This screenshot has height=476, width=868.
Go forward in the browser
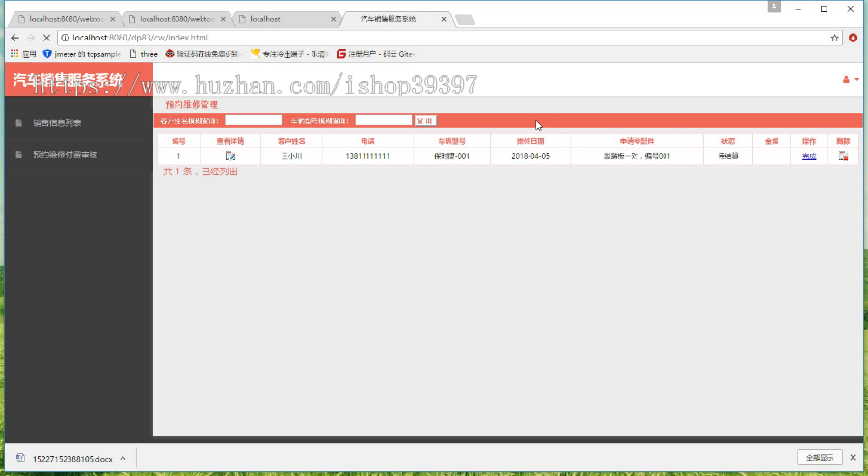(x=31, y=38)
